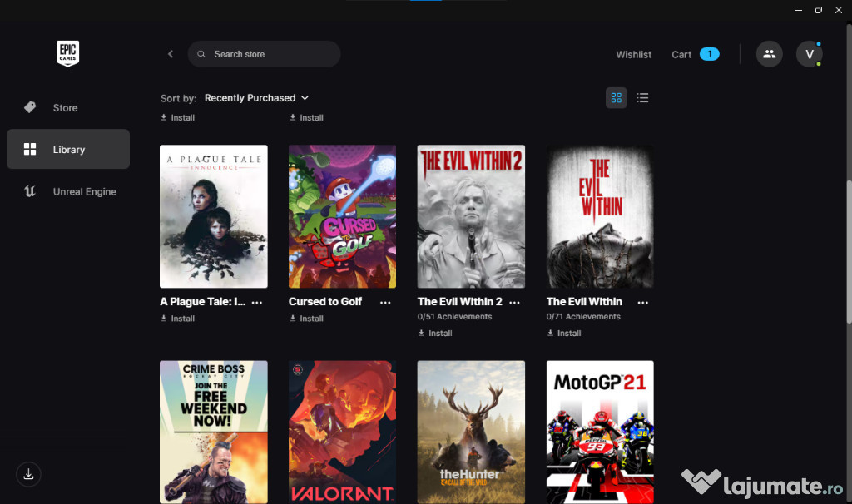Switch to list view layout
This screenshot has width=852, height=504.
tap(643, 98)
